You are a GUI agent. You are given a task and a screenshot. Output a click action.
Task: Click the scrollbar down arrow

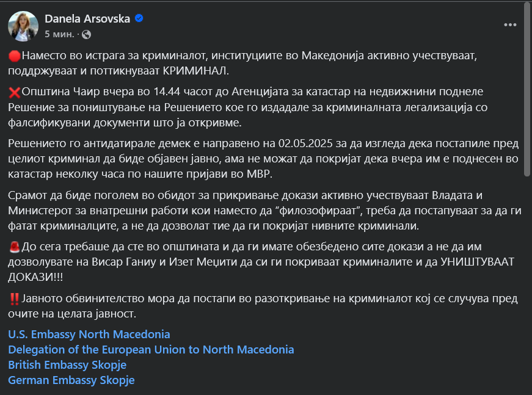tap(527, 390)
